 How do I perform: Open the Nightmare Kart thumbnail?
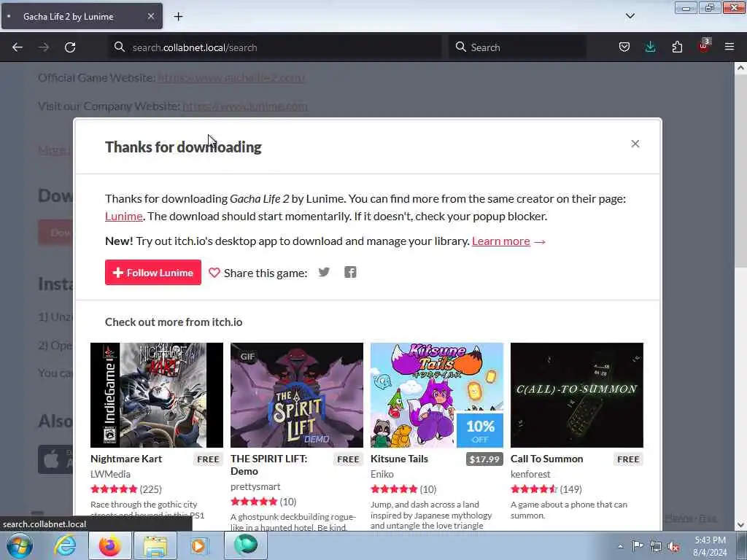point(157,395)
